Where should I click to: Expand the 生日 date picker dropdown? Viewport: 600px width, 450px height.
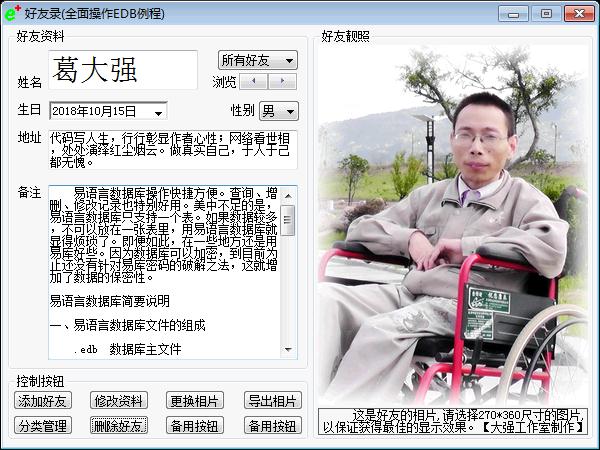coord(159,111)
